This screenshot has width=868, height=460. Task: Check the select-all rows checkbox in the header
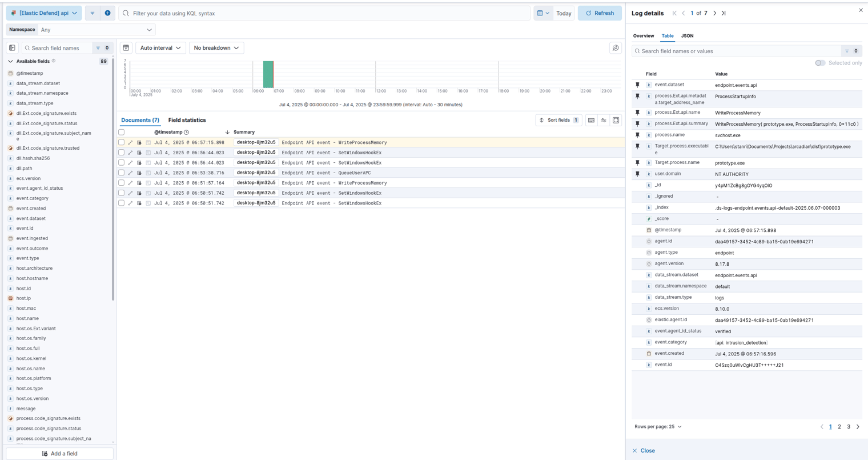pos(121,132)
